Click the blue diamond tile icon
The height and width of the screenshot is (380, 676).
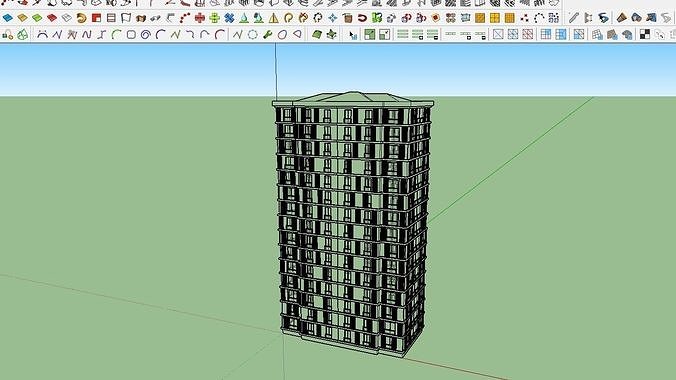8,18
